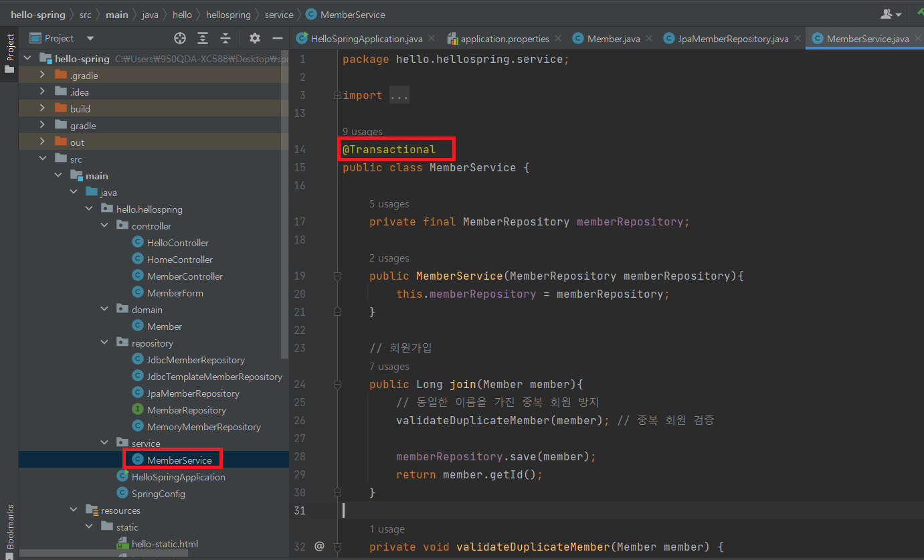
Task: Open Project panel settings gear
Action: tap(255, 38)
